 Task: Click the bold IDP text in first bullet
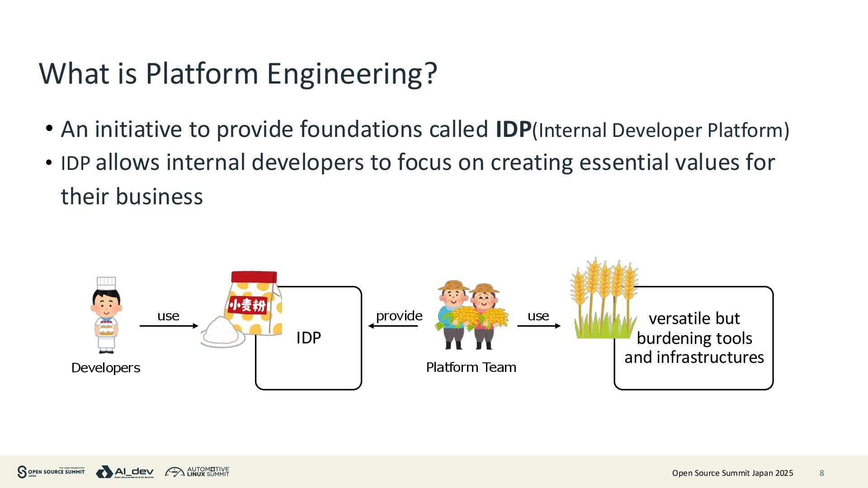coord(513,130)
